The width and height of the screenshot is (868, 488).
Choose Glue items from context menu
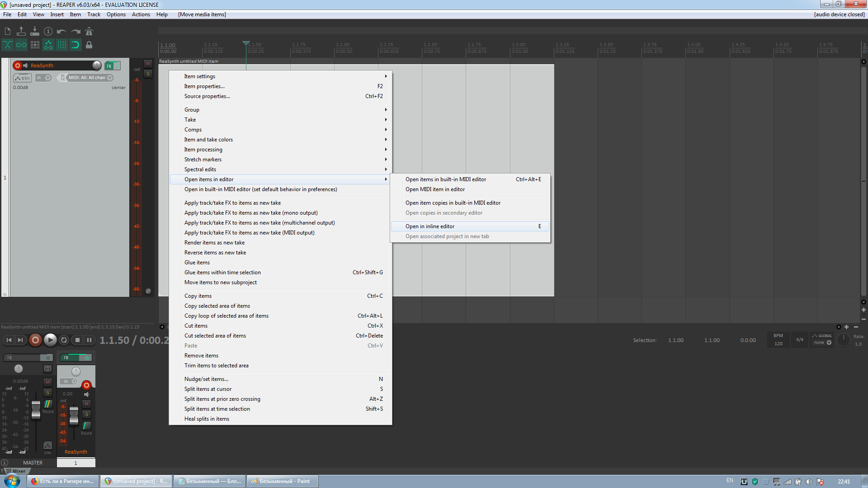197,263
